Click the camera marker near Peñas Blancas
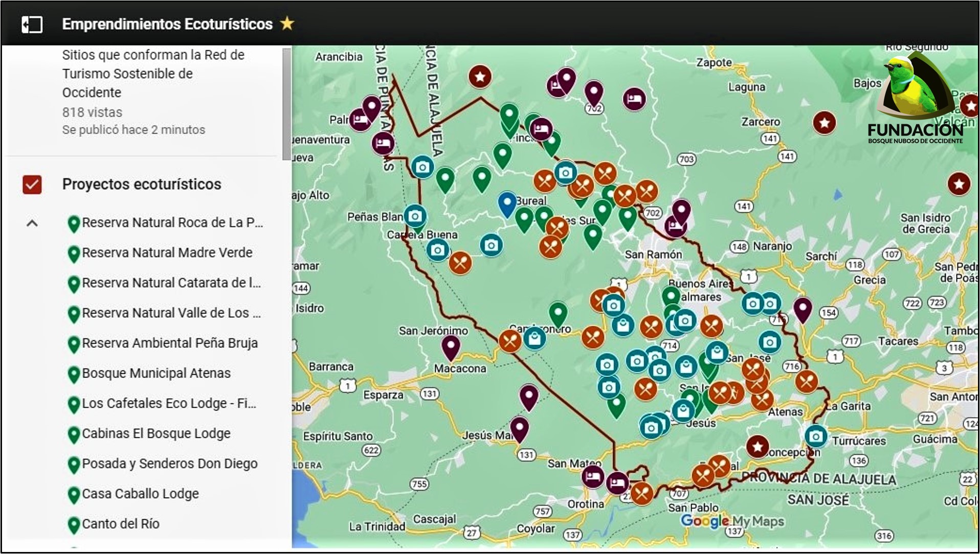The width and height of the screenshot is (980, 554). point(415,216)
